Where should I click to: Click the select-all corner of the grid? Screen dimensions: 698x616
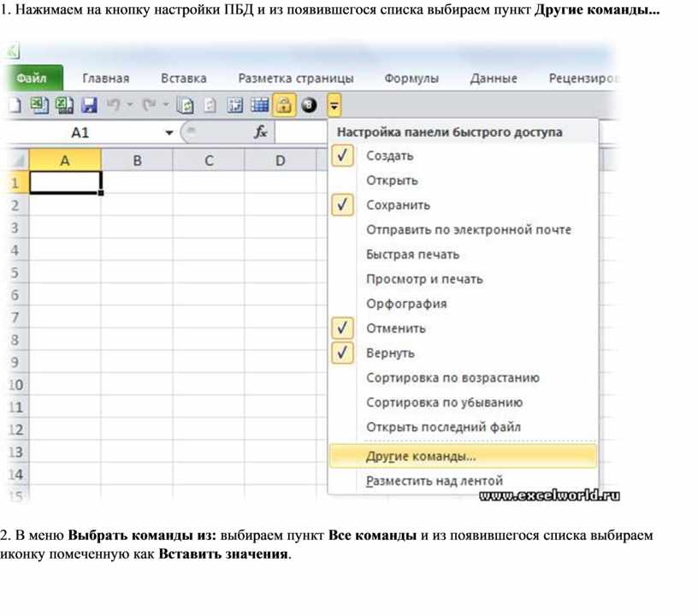(18, 160)
